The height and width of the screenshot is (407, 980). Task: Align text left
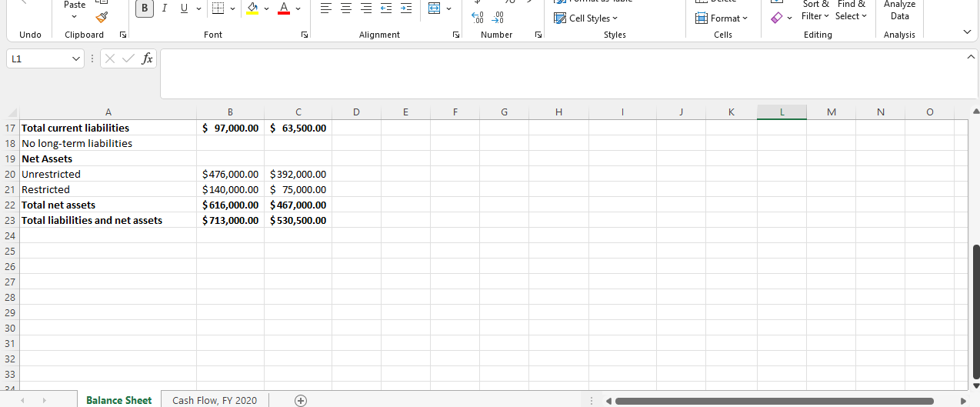point(326,8)
